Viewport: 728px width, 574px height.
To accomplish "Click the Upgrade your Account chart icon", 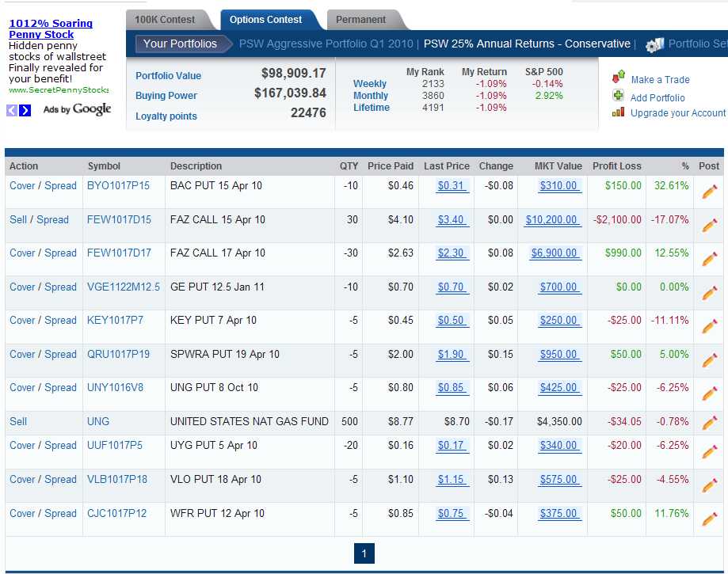I will [x=619, y=112].
